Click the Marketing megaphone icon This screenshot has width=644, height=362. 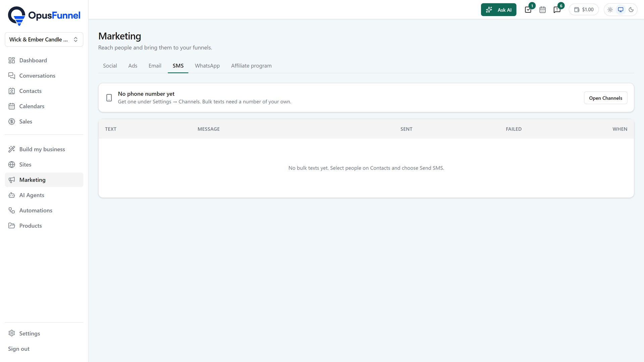12,180
